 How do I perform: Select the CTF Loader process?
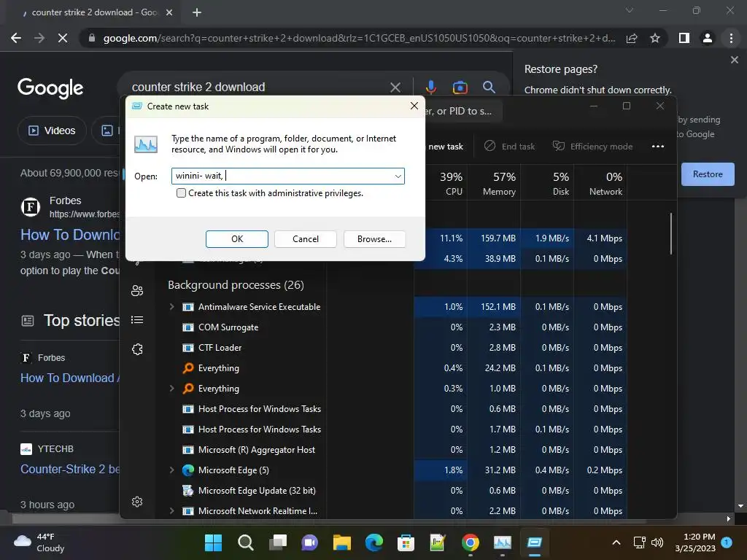click(x=220, y=348)
